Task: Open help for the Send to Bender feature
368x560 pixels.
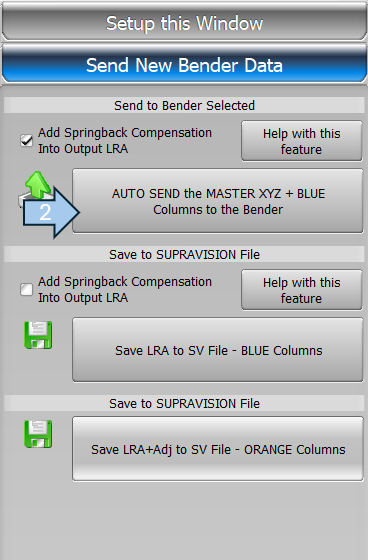Action: click(x=302, y=141)
